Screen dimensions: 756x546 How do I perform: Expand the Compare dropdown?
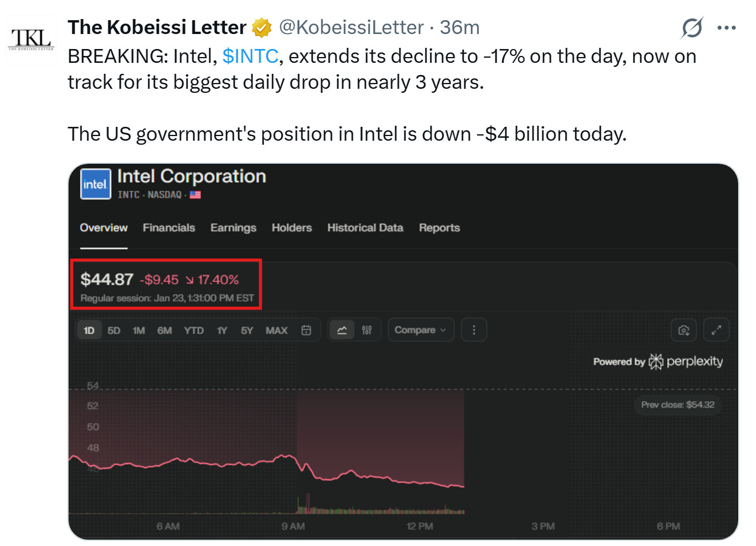pos(421,330)
